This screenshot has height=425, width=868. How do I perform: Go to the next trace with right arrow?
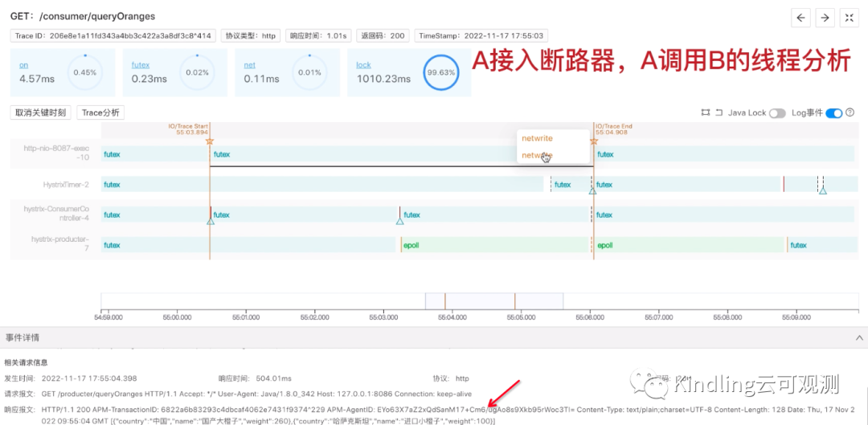825,18
